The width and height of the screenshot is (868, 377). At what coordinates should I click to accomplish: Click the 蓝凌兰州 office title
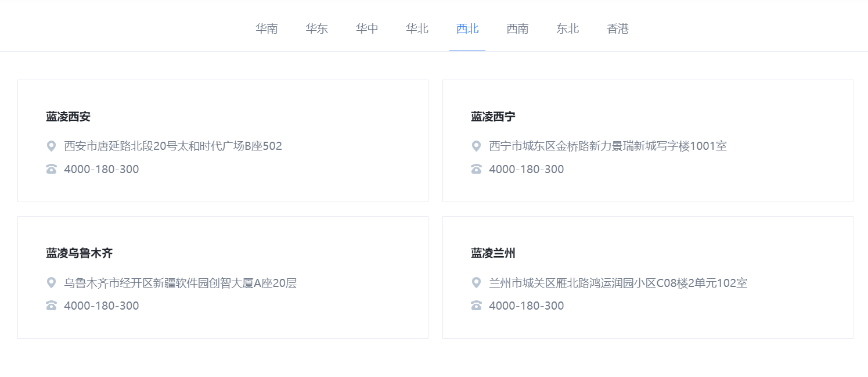pos(494,253)
